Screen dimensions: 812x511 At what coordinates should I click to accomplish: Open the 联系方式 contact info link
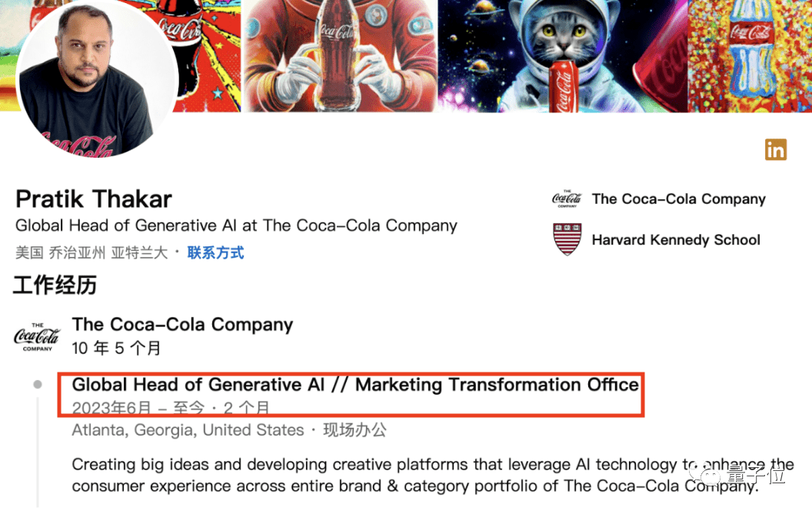pos(215,252)
